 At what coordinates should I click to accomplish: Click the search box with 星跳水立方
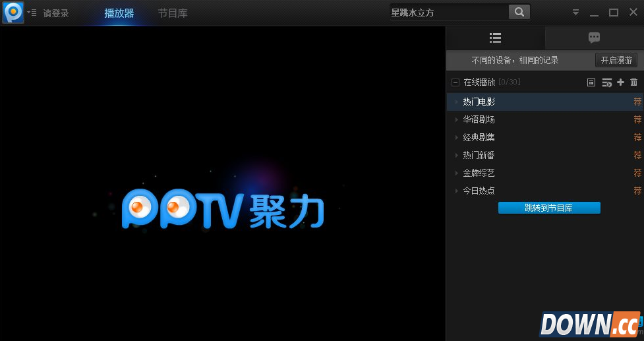click(449, 13)
